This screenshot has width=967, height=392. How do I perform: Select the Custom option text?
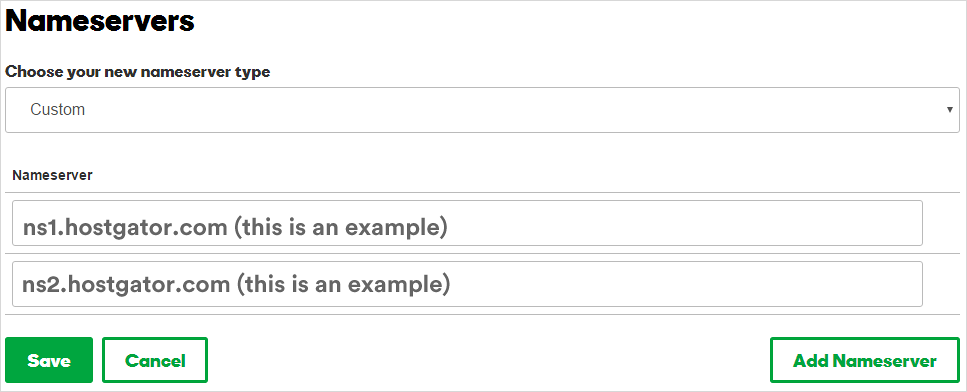pos(57,110)
